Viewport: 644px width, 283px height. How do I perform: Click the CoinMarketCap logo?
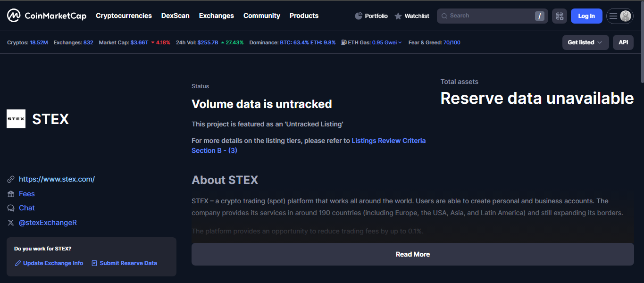(x=47, y=16)
